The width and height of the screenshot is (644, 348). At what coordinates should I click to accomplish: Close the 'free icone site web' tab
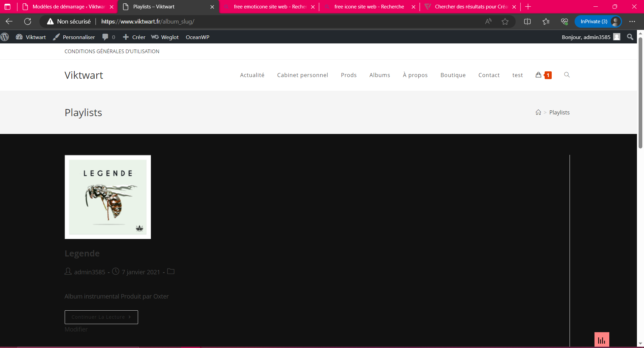tap(413, 7)
